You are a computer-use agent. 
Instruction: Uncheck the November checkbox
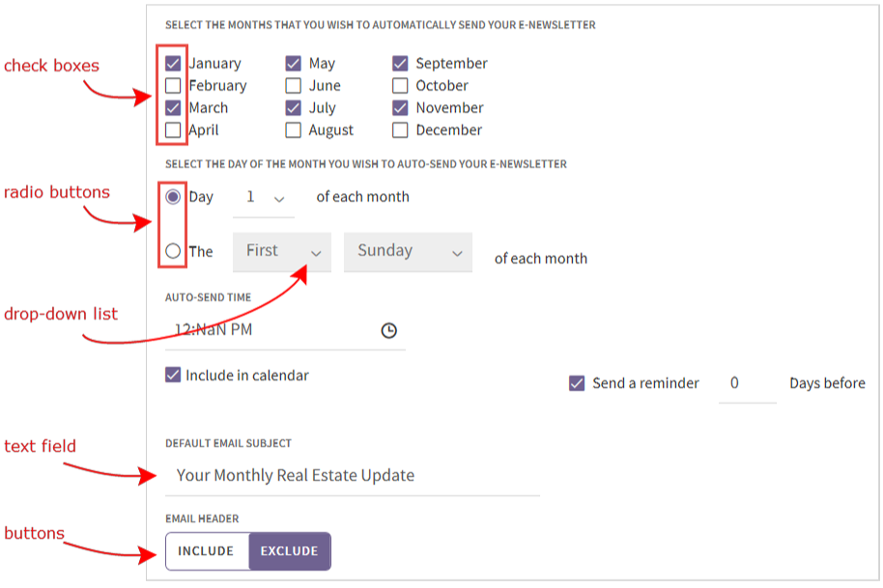tap(401, 108)
